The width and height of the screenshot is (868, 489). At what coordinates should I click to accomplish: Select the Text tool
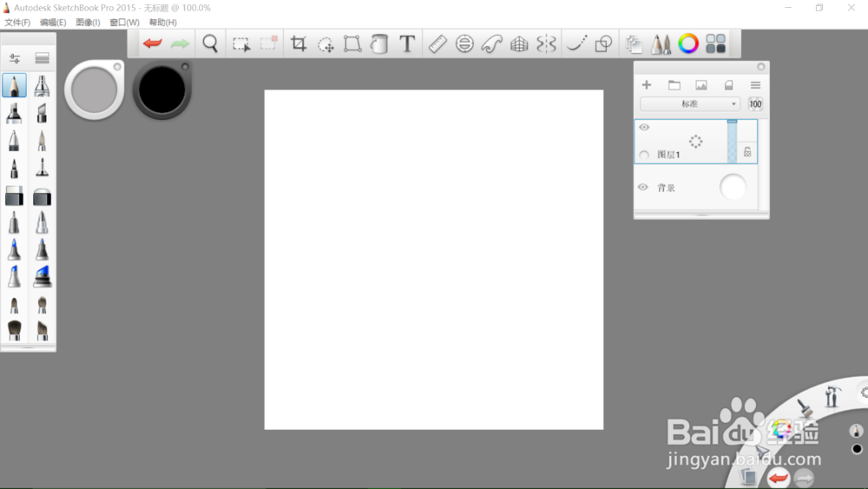coord(407,43)
